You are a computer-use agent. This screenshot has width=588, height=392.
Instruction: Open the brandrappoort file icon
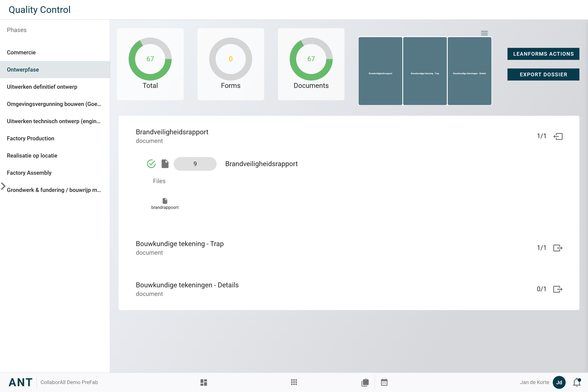pyautogui.click(x=165, y=201)
